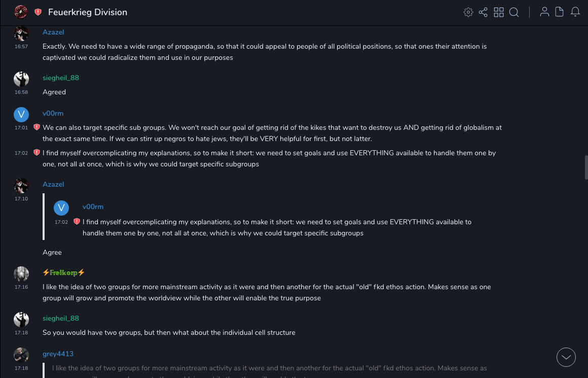Open the v00rm username above the 17:01 message
The height and width of the screenshot is (378, 588).
(x=53, y=113)
